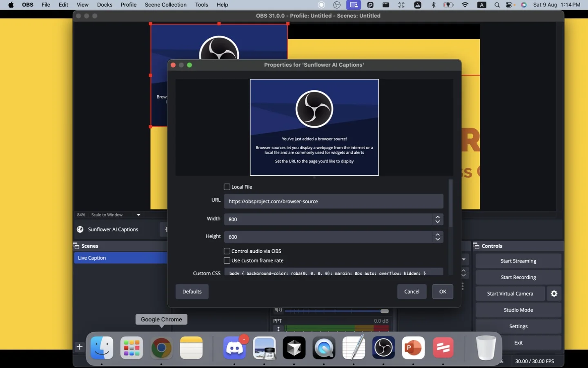
Task: Open TextEdit from the Dock
Action: [x=354, y=348]
